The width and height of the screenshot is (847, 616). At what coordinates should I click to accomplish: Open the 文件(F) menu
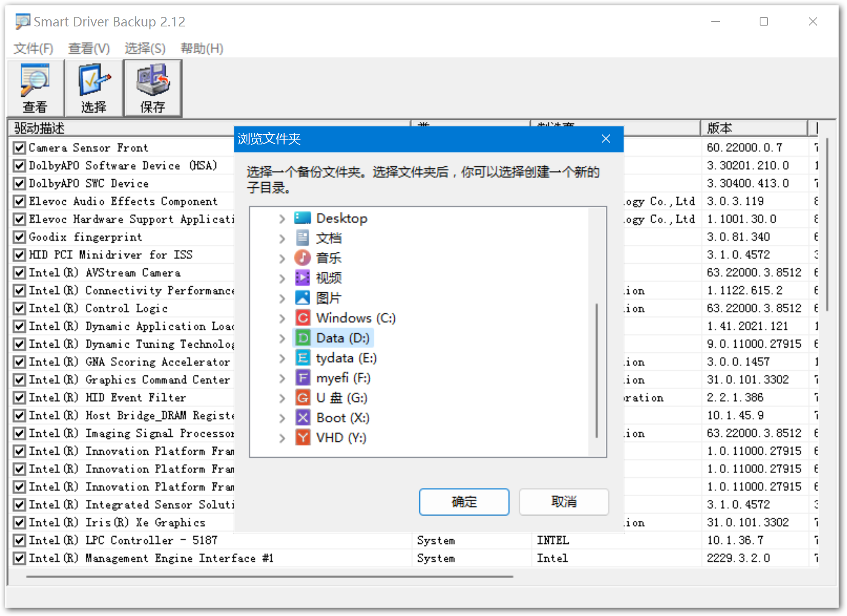coord(33,48)
